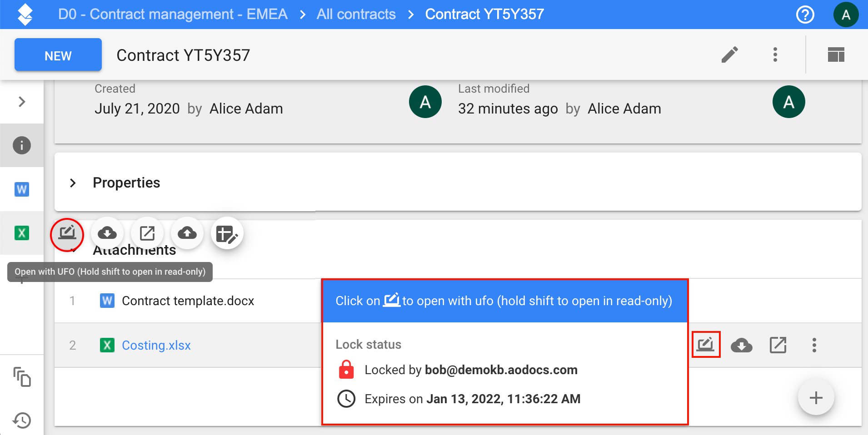Go to All contracts breadcrumb

tap(356, 14)
